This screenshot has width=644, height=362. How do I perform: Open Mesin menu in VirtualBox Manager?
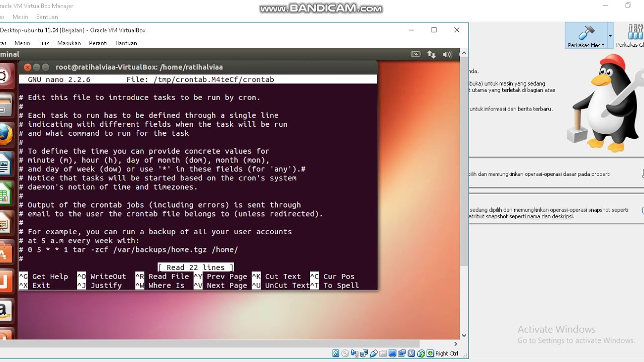click(x=20, y=17)
